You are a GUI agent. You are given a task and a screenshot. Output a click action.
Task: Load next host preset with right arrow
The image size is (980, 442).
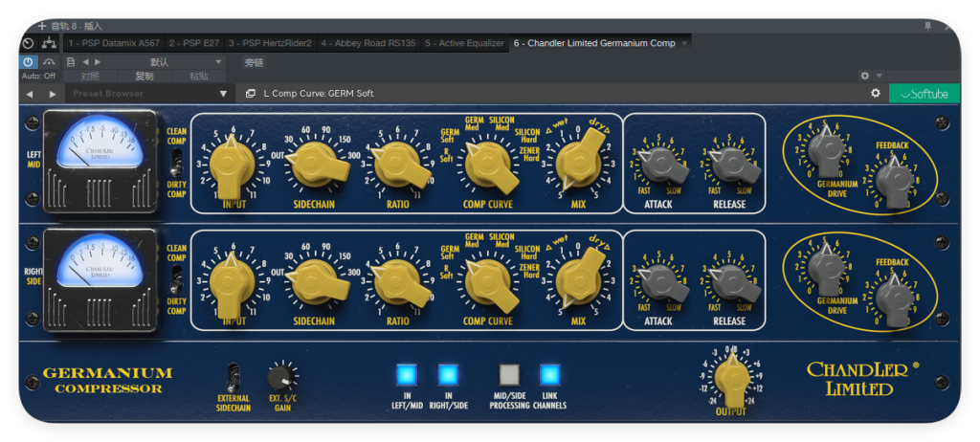pos(97,62)
